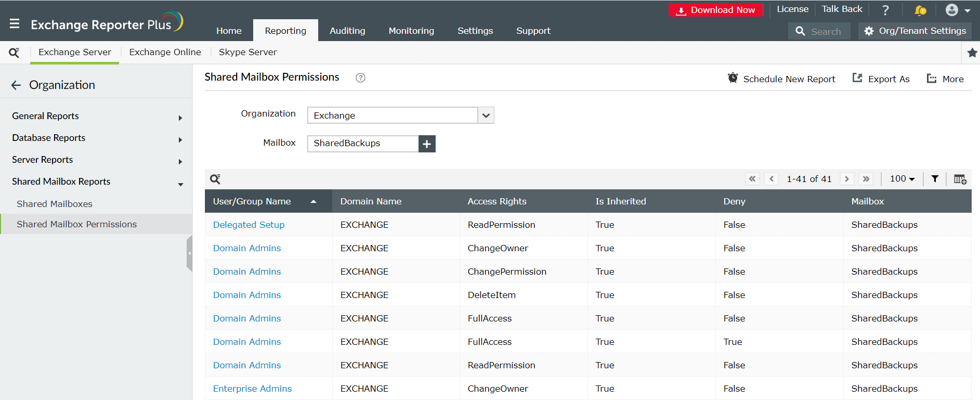Viewport: 980px width, 400px height.
Task: Change rows per page from 100
Action: [902, 179]
